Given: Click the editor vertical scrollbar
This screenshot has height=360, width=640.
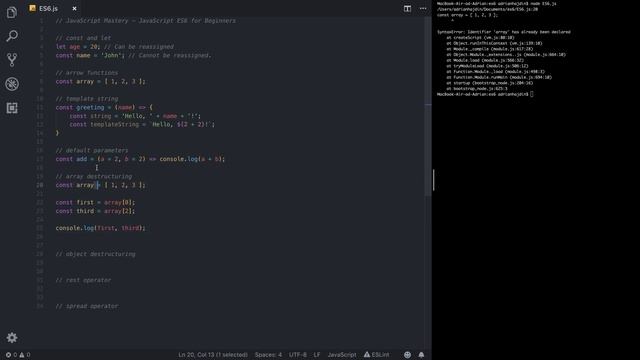Looking at the screenshot, I should point(428,106).
